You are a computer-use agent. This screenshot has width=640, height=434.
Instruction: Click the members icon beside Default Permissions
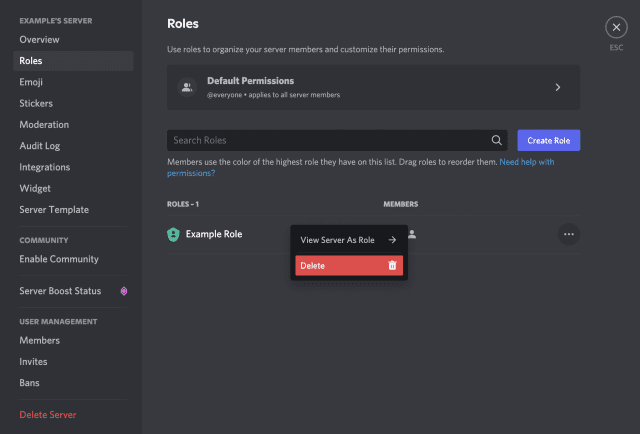tap(186, 87)
